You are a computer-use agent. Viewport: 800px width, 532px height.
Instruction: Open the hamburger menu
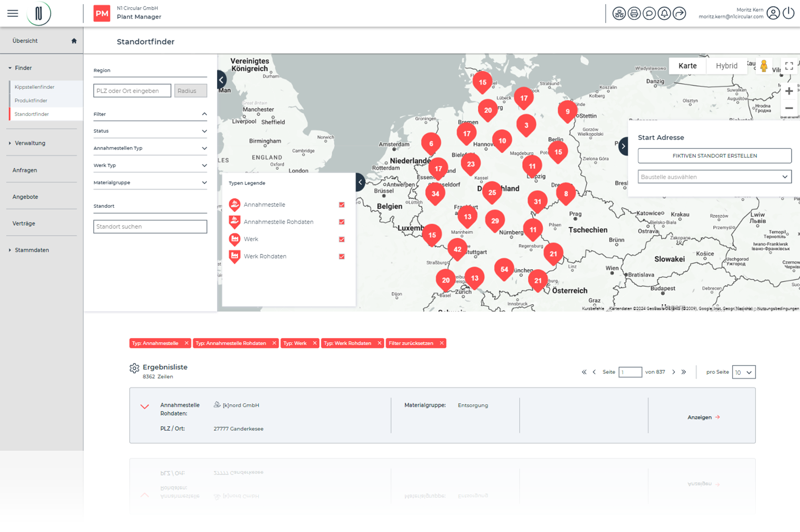[13, 13]
